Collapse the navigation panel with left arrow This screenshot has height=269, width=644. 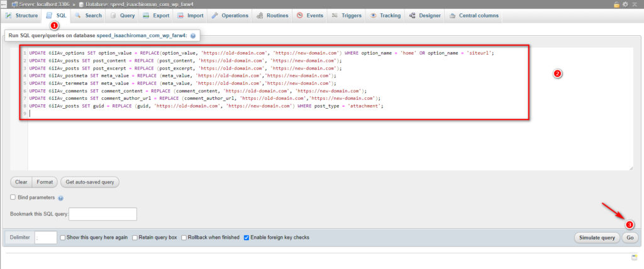point(4,4)
